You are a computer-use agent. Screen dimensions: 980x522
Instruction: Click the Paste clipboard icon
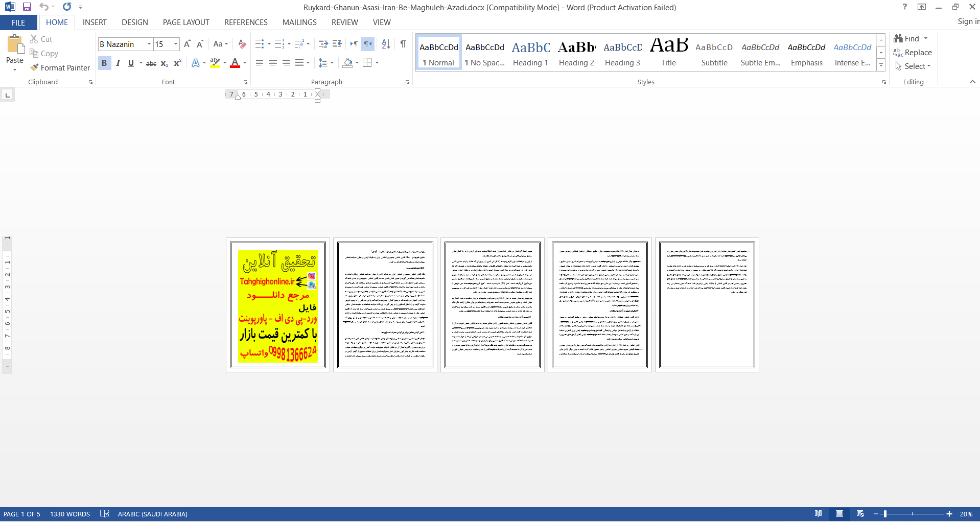[15, 44]
